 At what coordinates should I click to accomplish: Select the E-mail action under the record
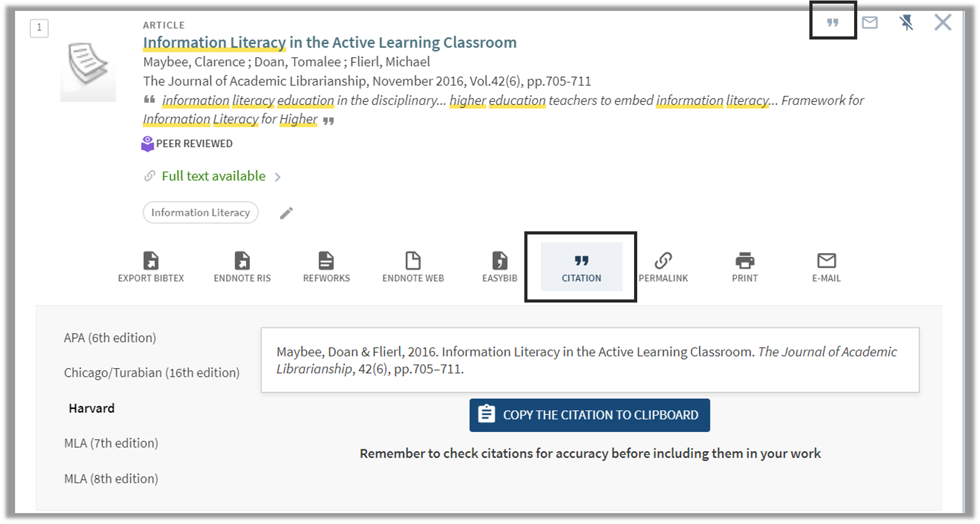pyautogui.click(x=826, y=267)
